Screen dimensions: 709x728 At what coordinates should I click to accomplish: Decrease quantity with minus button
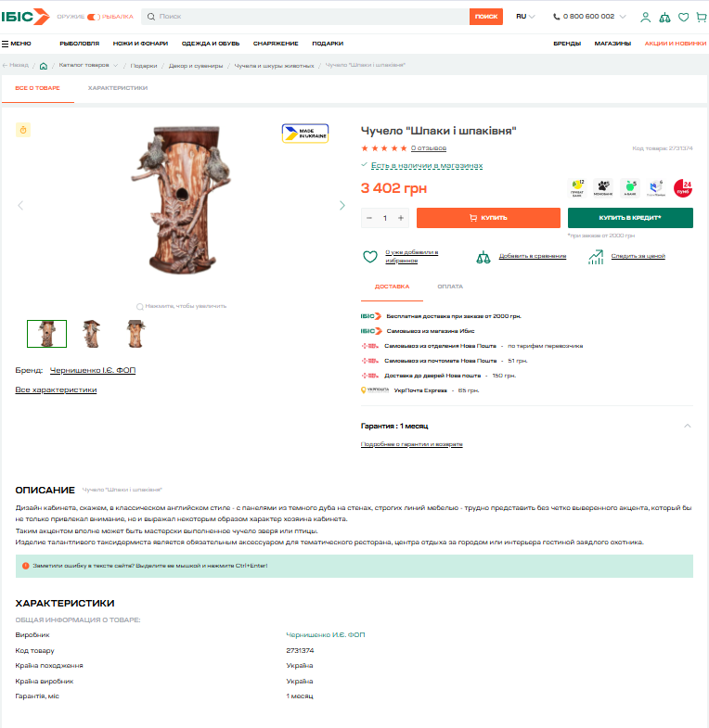(x=369, y=218)
